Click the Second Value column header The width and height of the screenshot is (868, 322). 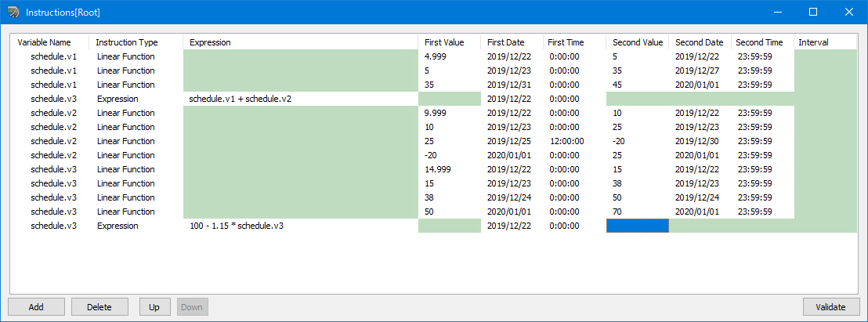point(637,42)
